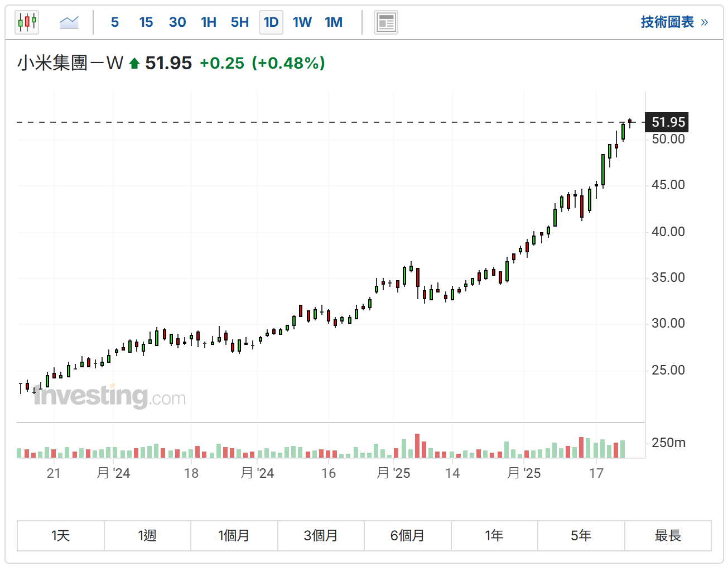
Task: Click the 25.00 price axis label
Action: coord(668,370)
